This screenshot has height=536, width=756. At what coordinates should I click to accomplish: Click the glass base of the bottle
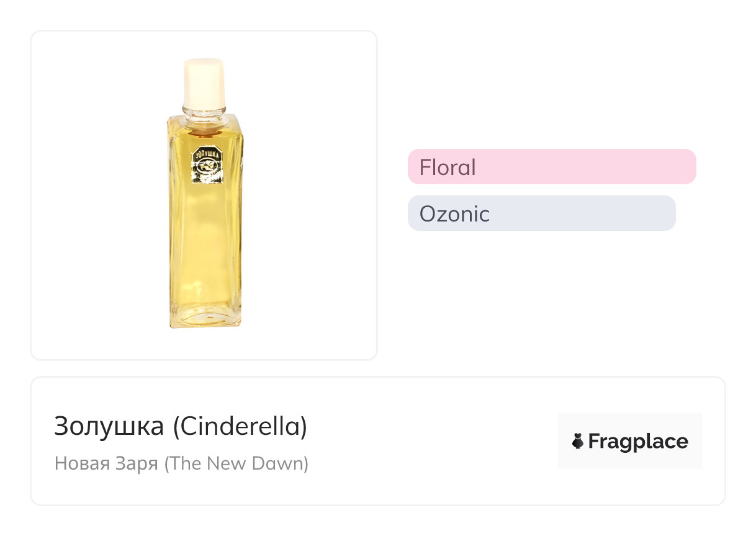click(x=205, y=316)
